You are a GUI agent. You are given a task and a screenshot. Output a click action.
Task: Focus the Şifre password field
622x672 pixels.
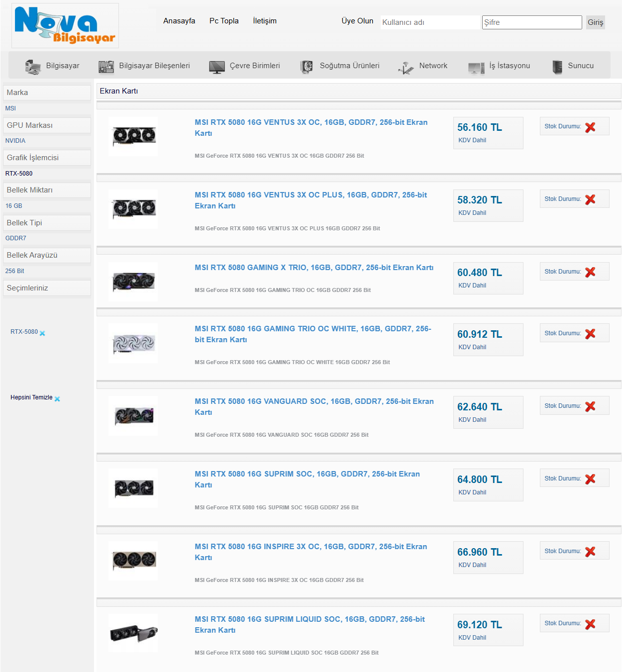pyautogui.click(x=532, y=22)
